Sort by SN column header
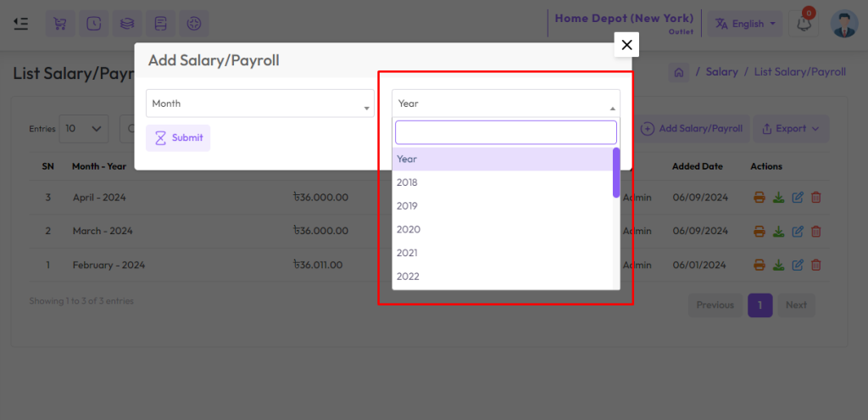 [x=47, y=166]
